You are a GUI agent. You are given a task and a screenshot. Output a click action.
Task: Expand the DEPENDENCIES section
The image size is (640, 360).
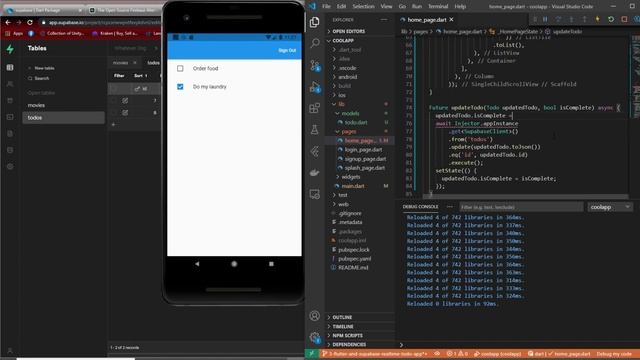(x=360, y=344)
